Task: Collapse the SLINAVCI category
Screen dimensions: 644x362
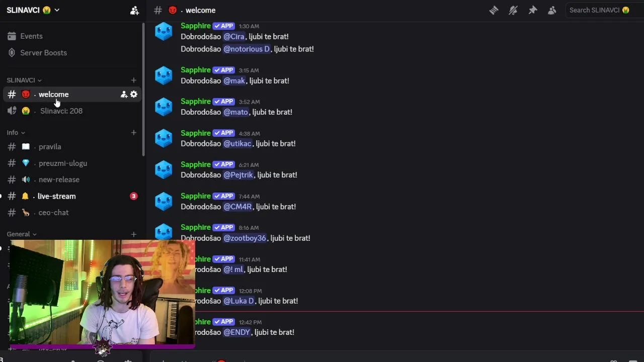Action: (x=24, y=80)
